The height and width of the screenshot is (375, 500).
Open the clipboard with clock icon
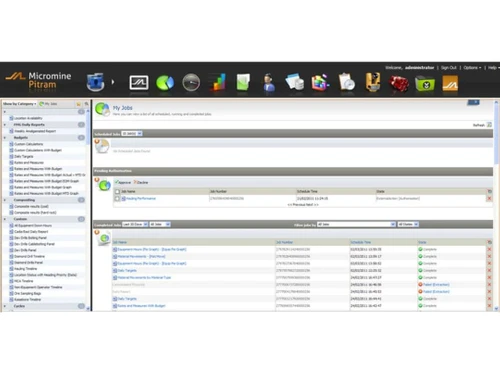pos(347,82)
